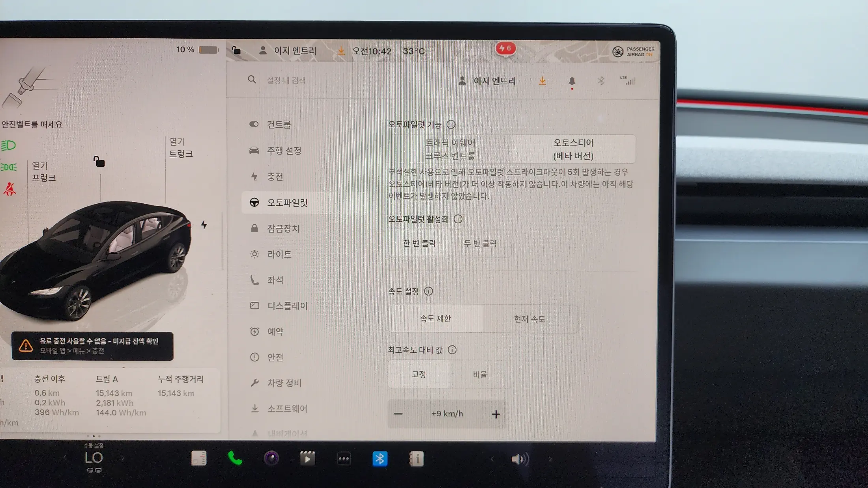Image resolution: width=868 pixels, height=488 pixels.
Task: Open the Theater video app icon
Action: point(307,458)
